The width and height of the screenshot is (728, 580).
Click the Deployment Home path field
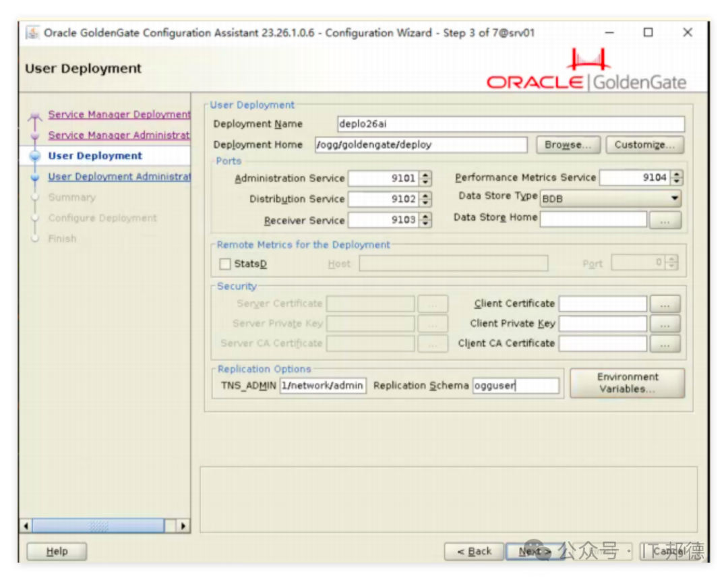click(421, 145)
